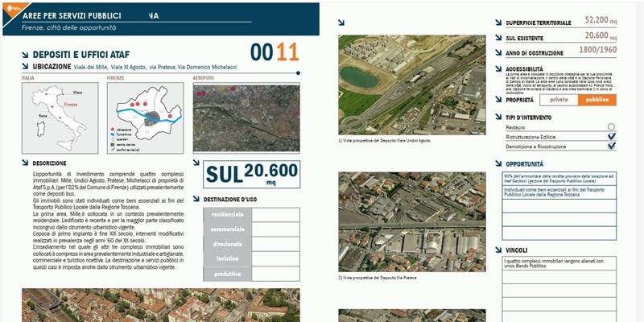Viewport: 644px width, 322px height.
Task: Click the arrow icon beside UBICAZIONE
Action: [x=25, y=66]
